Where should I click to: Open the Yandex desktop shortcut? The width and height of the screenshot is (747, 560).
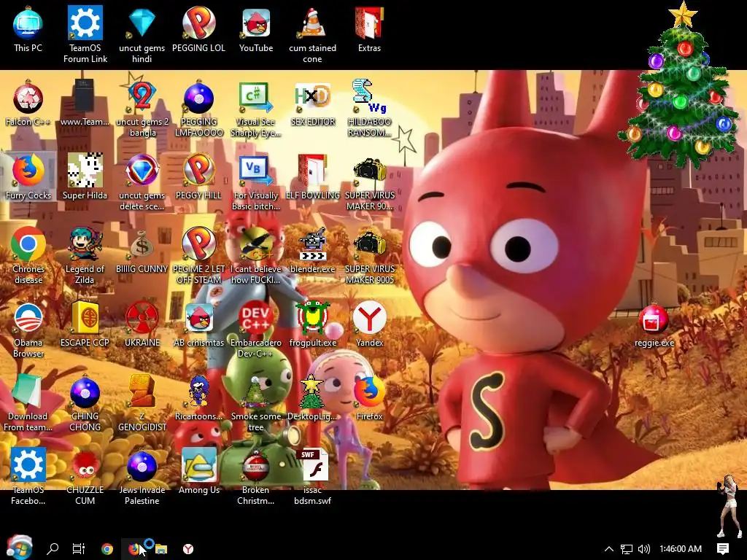pyautogui.click(x=369, y=324)
